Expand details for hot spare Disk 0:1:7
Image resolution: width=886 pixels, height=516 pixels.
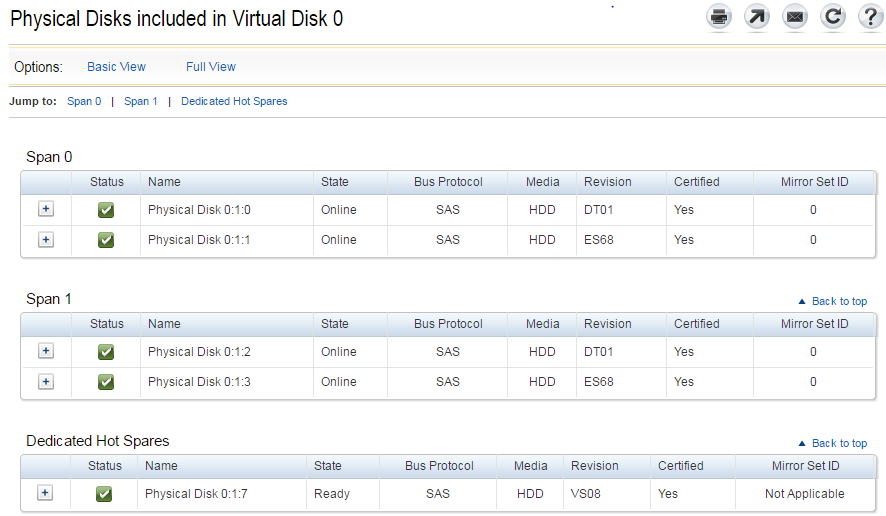point(45,493)
